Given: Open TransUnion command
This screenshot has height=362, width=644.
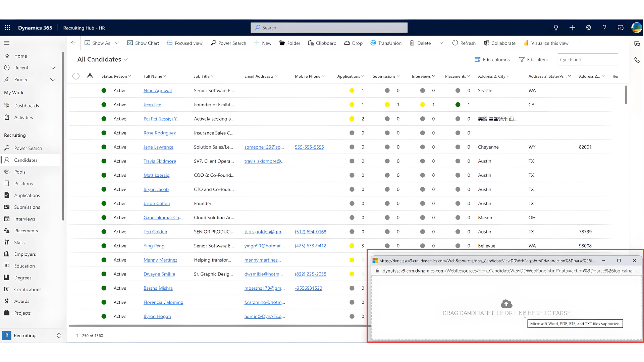Looking at the screenshot, I should point(386,43).
